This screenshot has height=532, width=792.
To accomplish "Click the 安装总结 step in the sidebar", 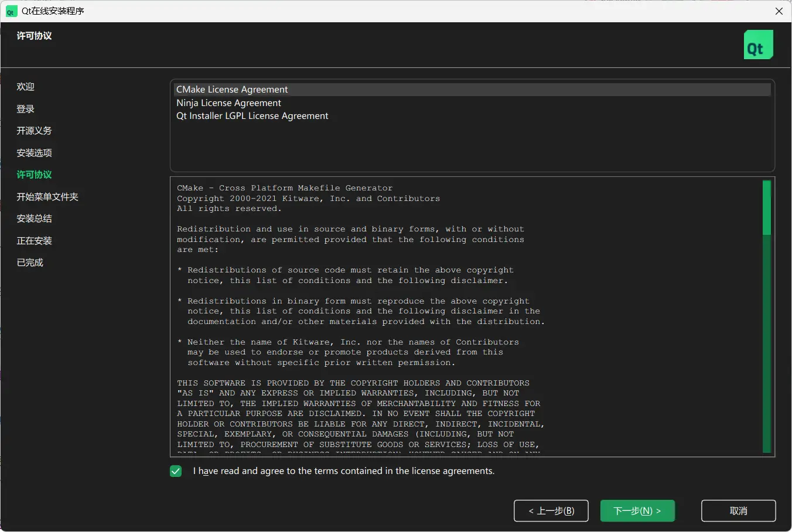I will tap(35, 219).
